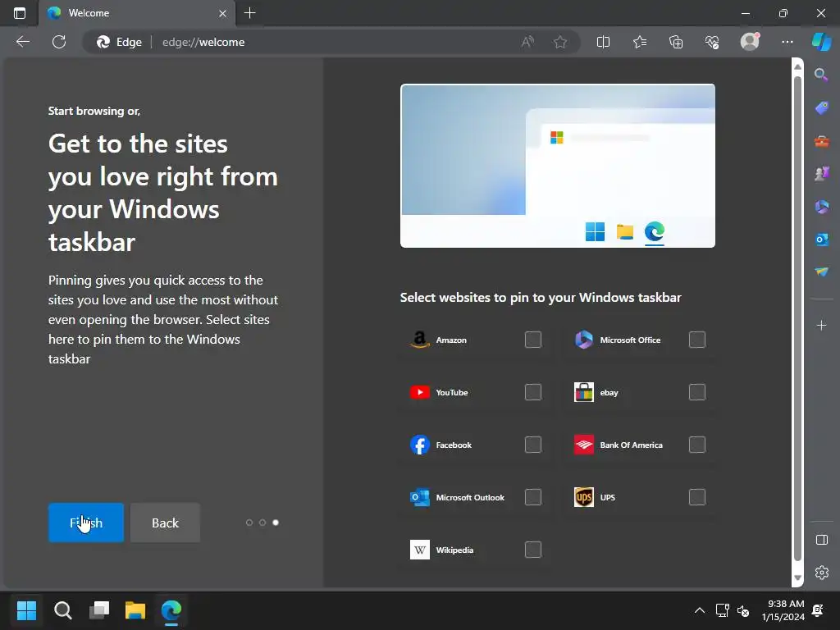The height and width of the screenshot is (630, 840).
Task: Open sidebar Drop paper plane icon
Action: [x=821, y=272]
